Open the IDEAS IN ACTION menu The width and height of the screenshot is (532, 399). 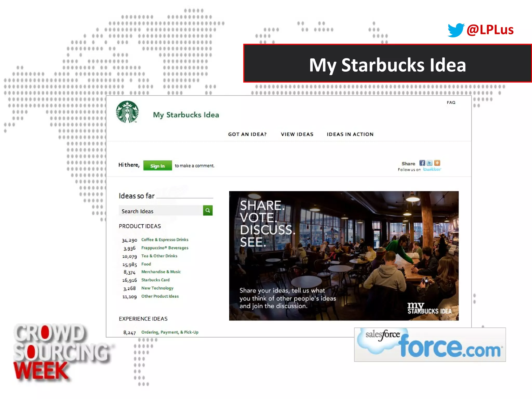350,134
